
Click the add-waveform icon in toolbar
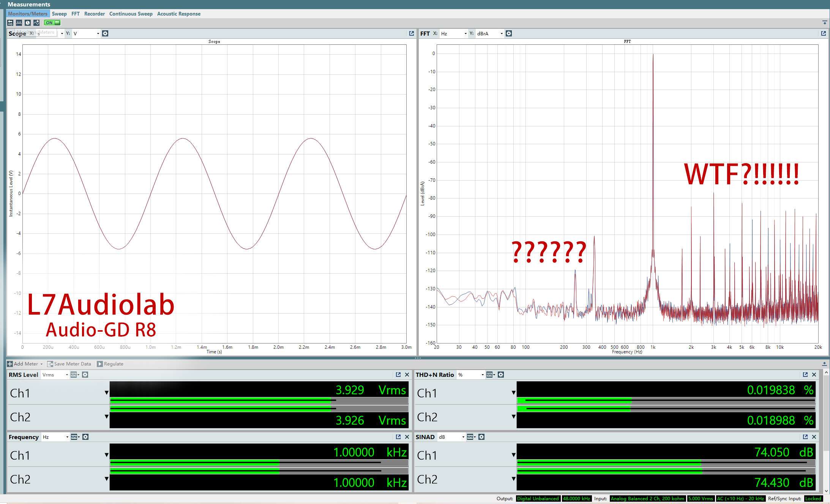36,23
